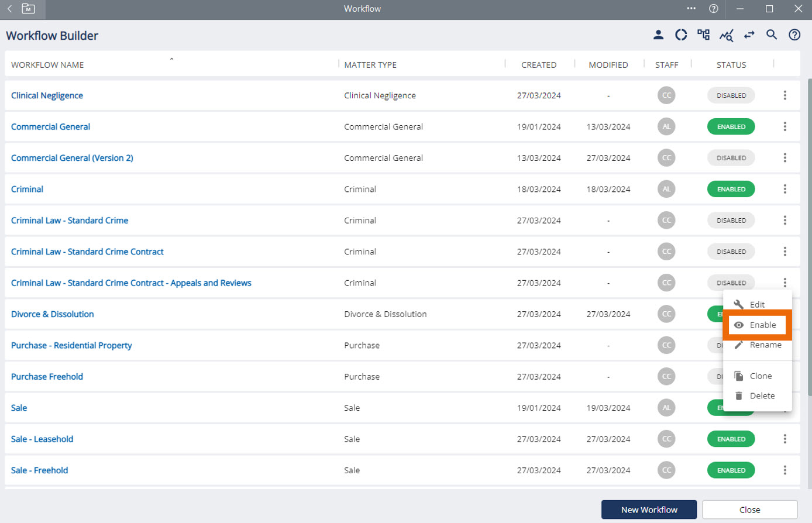Click the person icon in the Workflow Builder toolbar
Viewport: 812px width, 523px height.
pyautogui.click(x=658, y=35)
